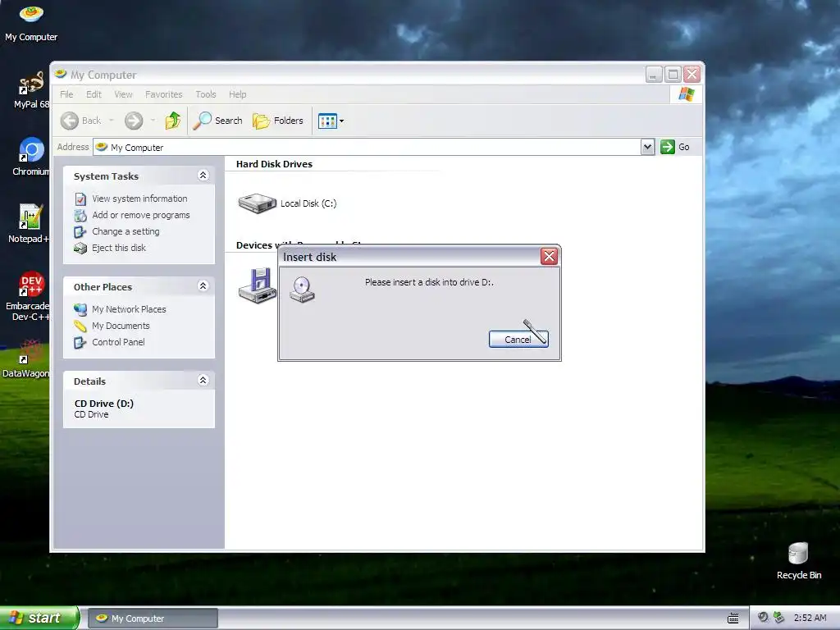This screenshot has height=630, width=840.
Task: Click the Add or remove programs icon
Action: tap(80, 216)
